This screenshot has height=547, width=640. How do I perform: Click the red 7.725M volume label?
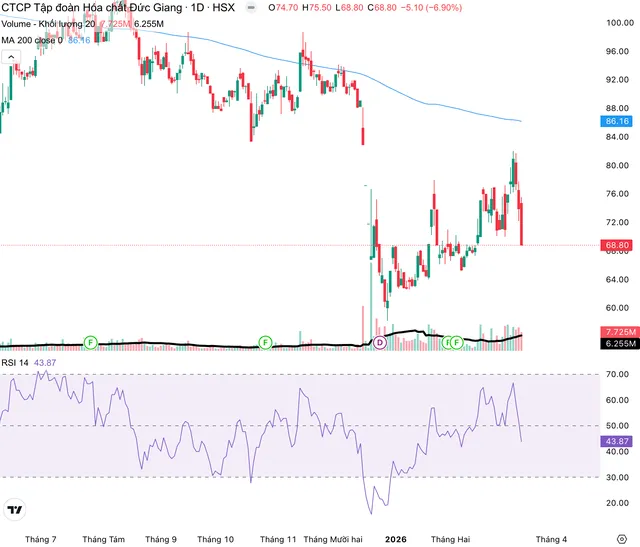620,332
